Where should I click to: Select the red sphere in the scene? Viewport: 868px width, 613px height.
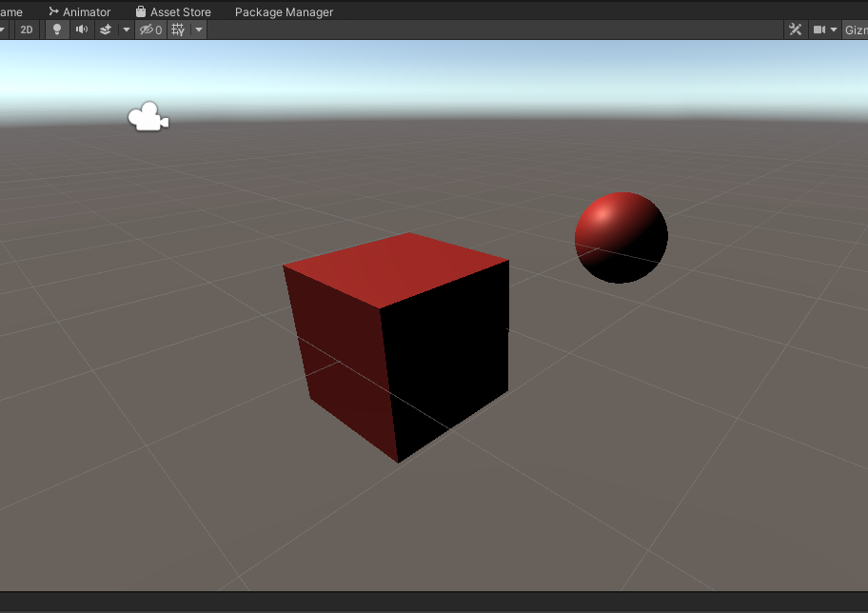(620, 235)
